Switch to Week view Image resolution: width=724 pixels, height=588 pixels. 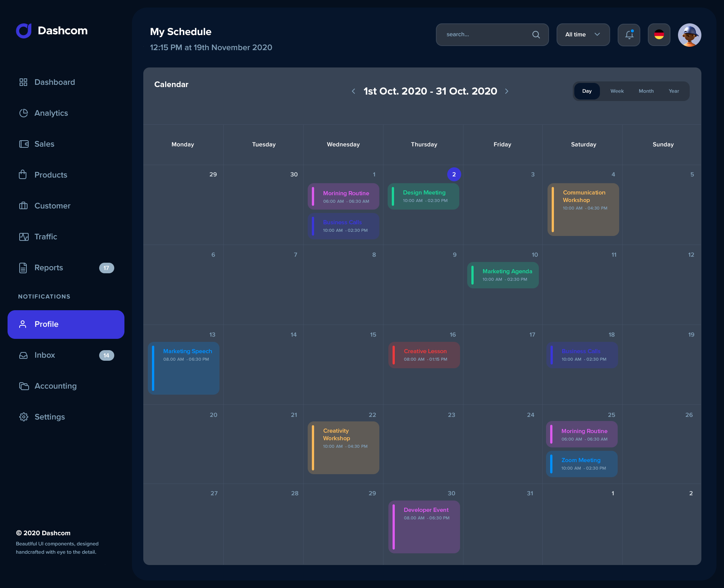click(617, 91)
